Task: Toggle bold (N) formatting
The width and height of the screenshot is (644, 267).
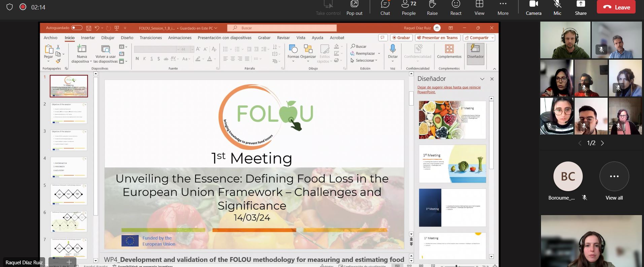Action: coord(137,59)
